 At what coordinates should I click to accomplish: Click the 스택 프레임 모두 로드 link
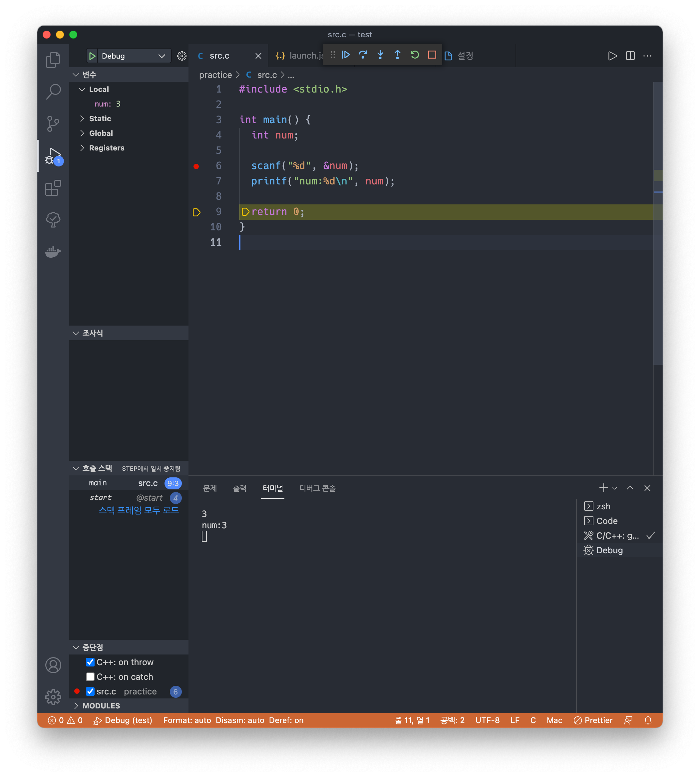click(139, 510)
